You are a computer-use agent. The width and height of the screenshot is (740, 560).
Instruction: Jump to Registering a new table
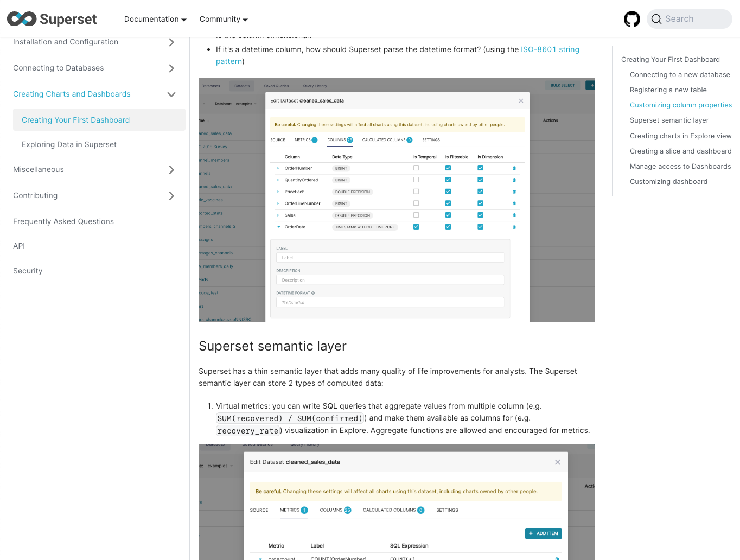click(668, 90)
